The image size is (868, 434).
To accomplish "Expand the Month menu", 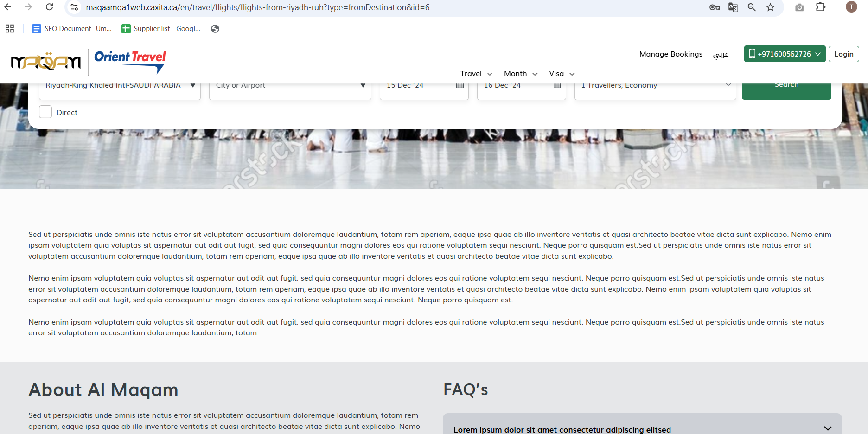I will 521,74.
